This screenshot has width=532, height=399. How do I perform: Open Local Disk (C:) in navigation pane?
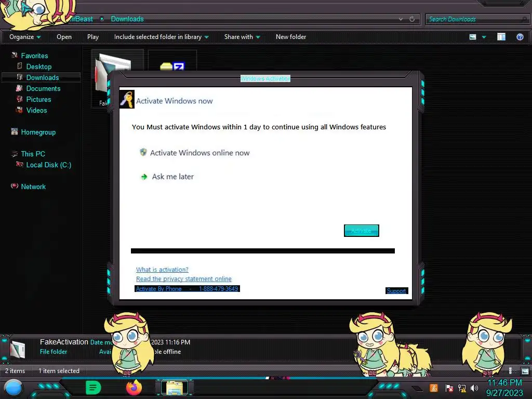(48, 165)
